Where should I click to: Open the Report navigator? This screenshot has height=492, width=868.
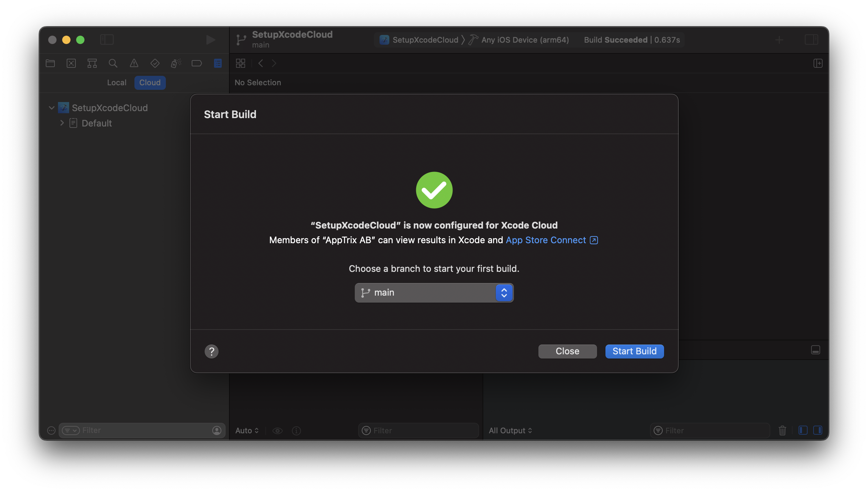218,63
